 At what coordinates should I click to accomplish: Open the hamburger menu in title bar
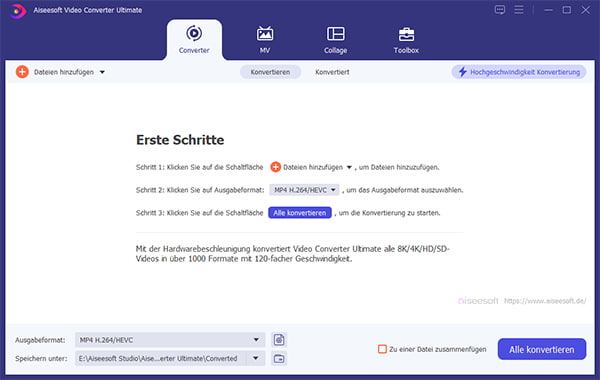point(519,10)
